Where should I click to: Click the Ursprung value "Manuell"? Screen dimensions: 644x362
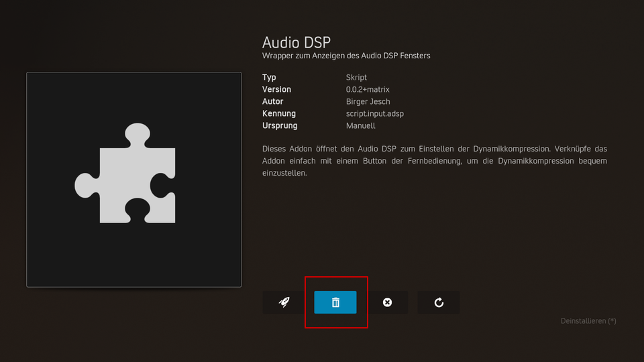point(360,125)
